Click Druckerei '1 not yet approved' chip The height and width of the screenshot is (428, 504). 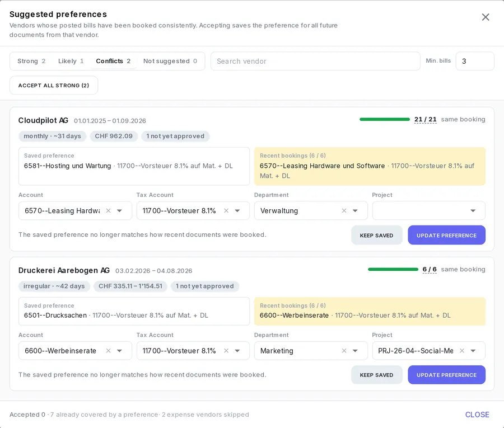click(205, 286)
